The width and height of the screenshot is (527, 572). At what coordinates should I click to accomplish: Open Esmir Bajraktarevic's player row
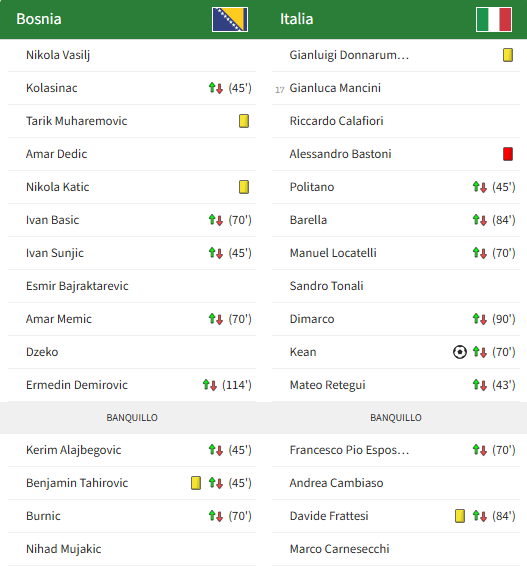pos(132,286)
